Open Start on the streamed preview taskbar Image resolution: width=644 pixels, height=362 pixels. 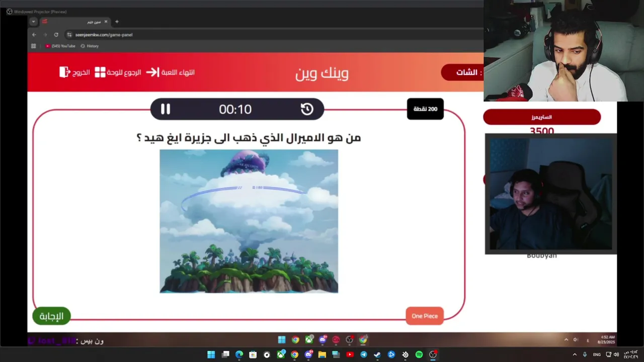(x=282, y=340)
